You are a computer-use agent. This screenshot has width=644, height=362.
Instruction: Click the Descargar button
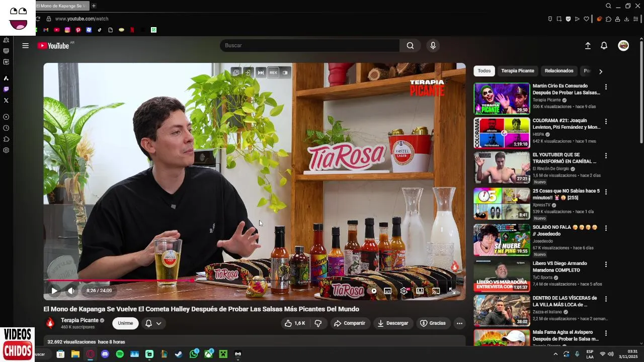tap(393, 323)
